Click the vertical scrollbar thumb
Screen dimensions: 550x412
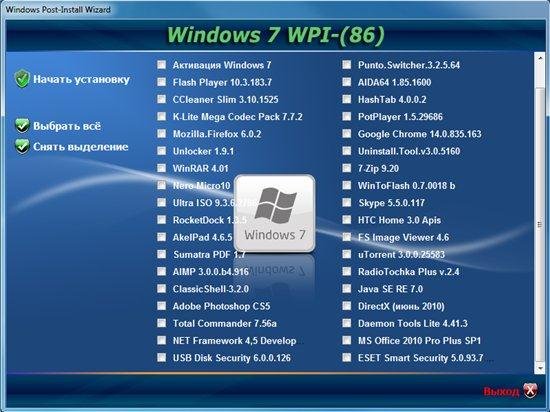click(x=539, y=224)
